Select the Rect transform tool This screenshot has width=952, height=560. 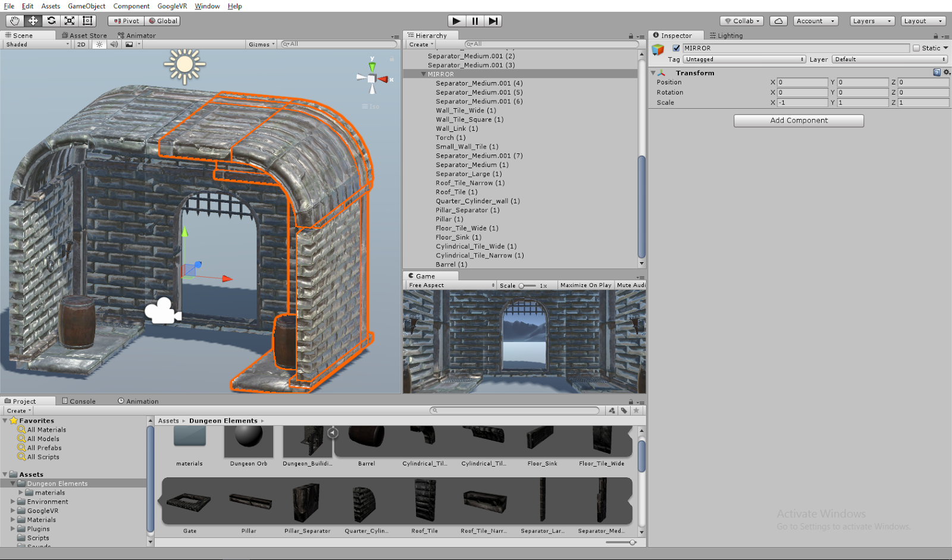click(87, 21)
